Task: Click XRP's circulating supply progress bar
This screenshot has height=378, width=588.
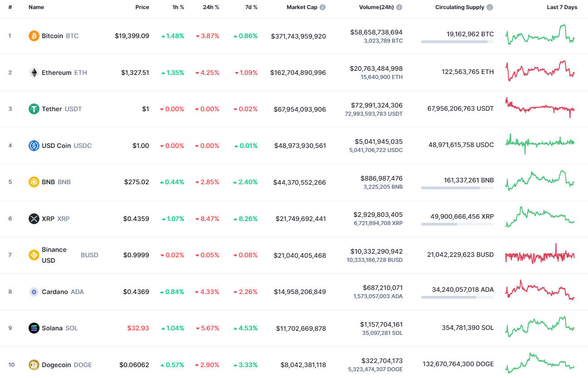Action: [457, 223]
